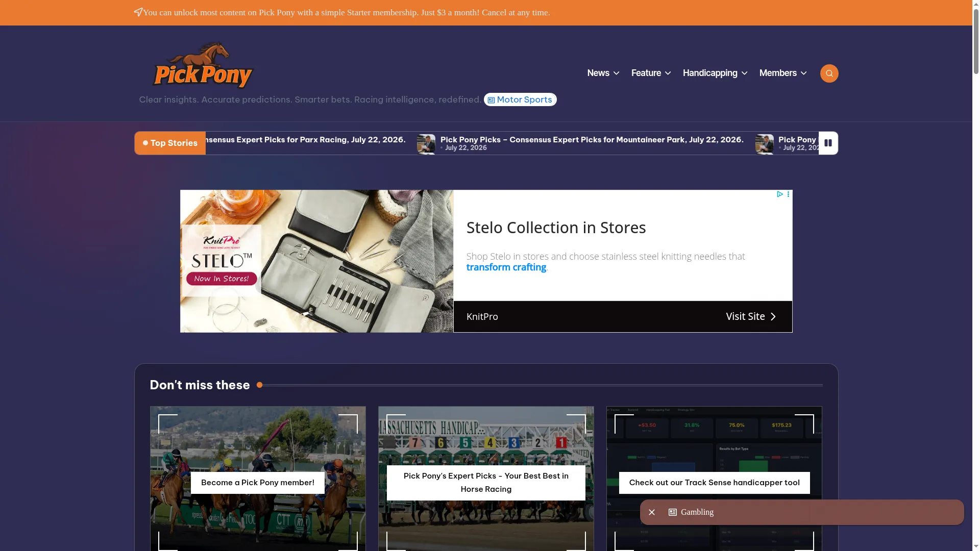This screenshot has width=980, height=551.
Task: Expand the Feature menu
Action: click(x=651, y=73)
